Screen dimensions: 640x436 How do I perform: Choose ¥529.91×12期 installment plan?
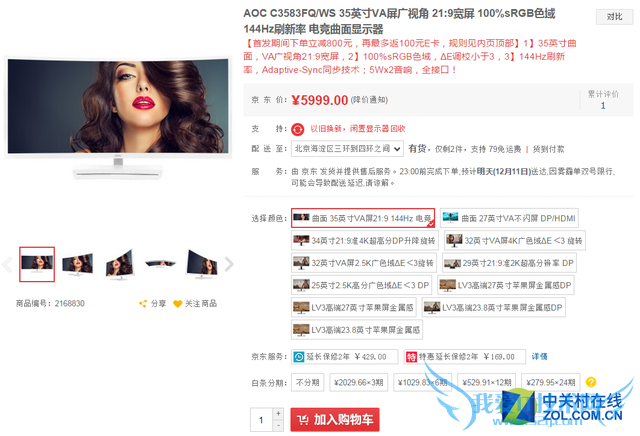pos(487,383)
